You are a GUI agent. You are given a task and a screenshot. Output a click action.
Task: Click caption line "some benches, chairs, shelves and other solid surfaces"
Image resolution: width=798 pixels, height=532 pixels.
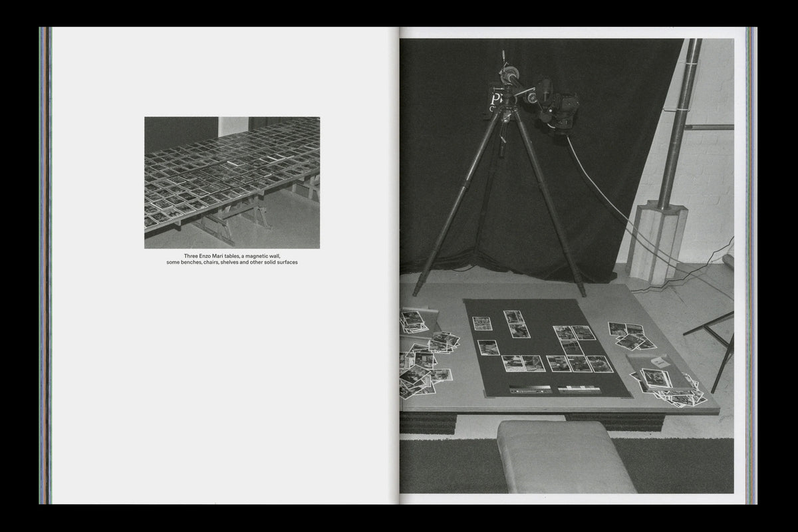pyautogui.click(x=232, y=263)
